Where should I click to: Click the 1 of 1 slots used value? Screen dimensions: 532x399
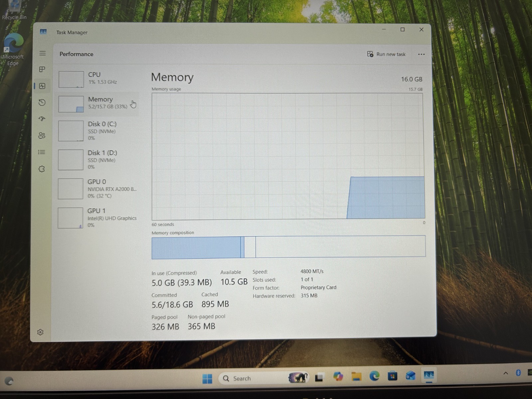307,279
